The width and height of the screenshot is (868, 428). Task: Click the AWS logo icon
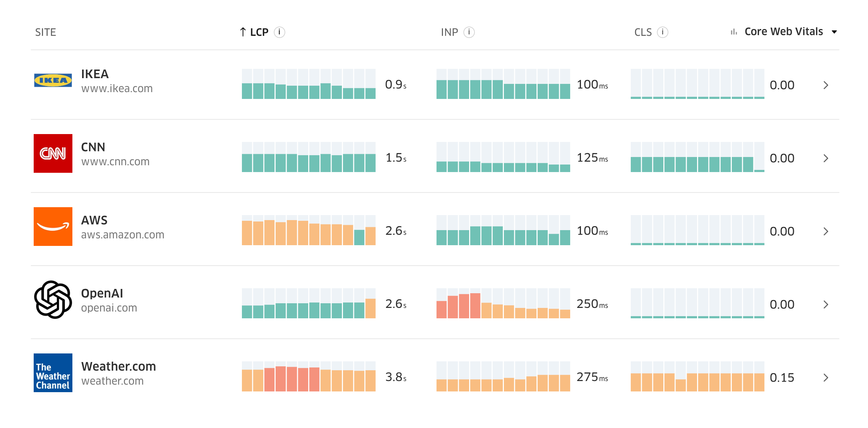53,227
